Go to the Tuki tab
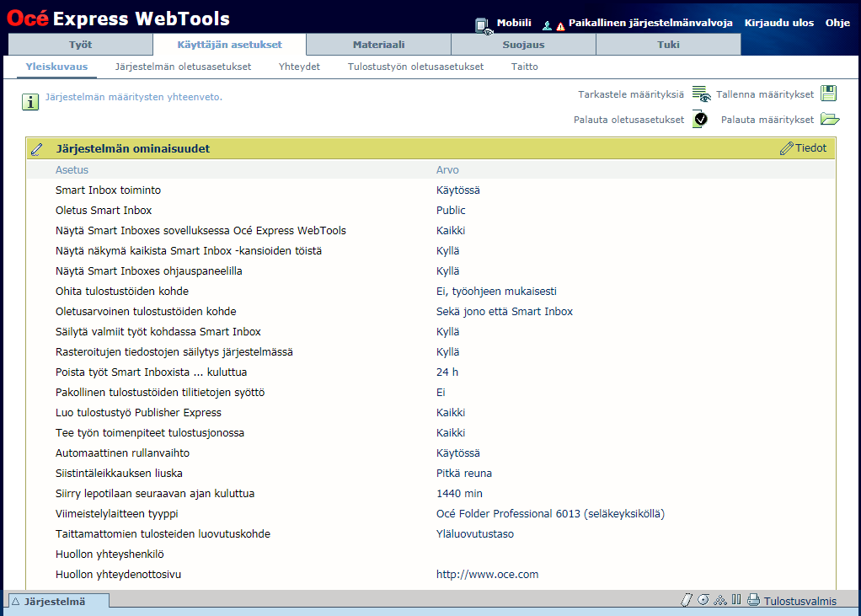The image size is (861, 616). pos(668,45)
